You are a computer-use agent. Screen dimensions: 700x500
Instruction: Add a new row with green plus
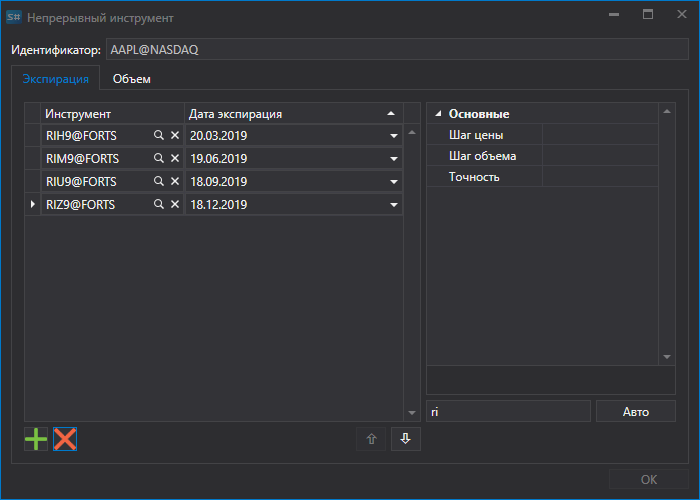[x=36, y=439]
